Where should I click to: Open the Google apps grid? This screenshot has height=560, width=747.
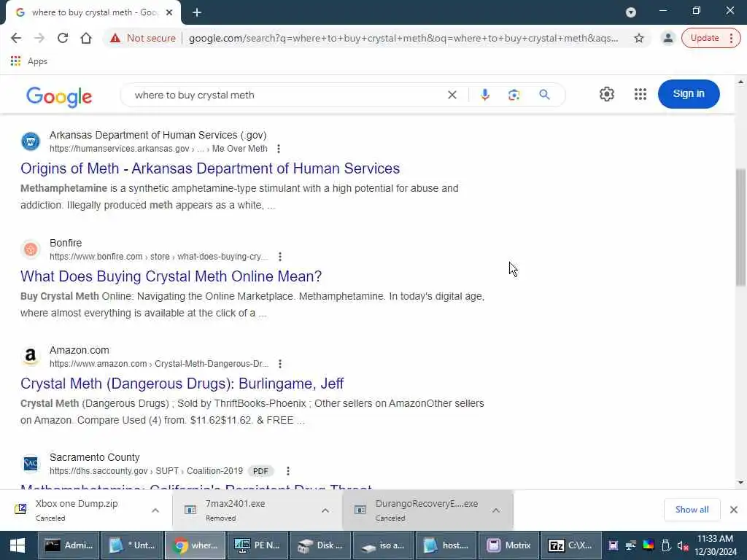click(640, 94)
